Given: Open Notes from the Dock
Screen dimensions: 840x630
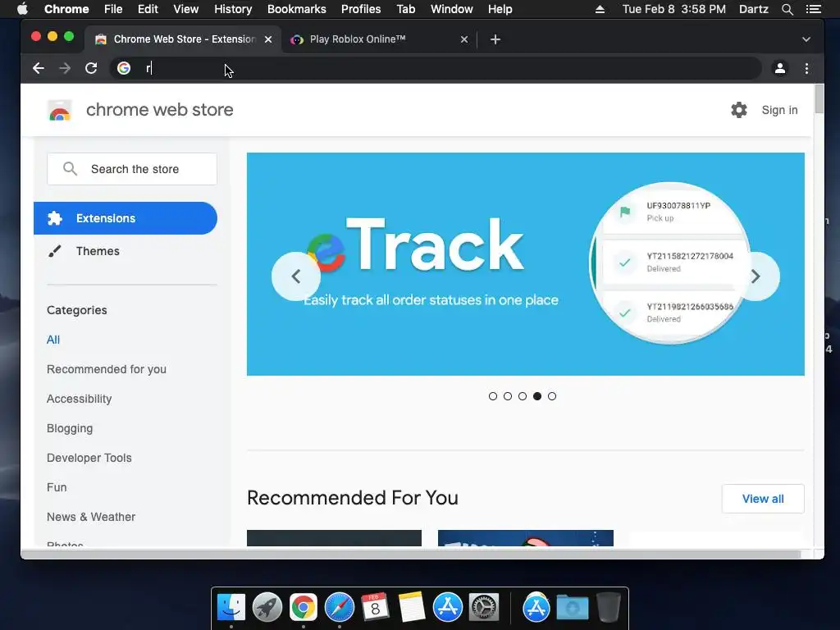Looking at the screenshot, I should [412, 608].
